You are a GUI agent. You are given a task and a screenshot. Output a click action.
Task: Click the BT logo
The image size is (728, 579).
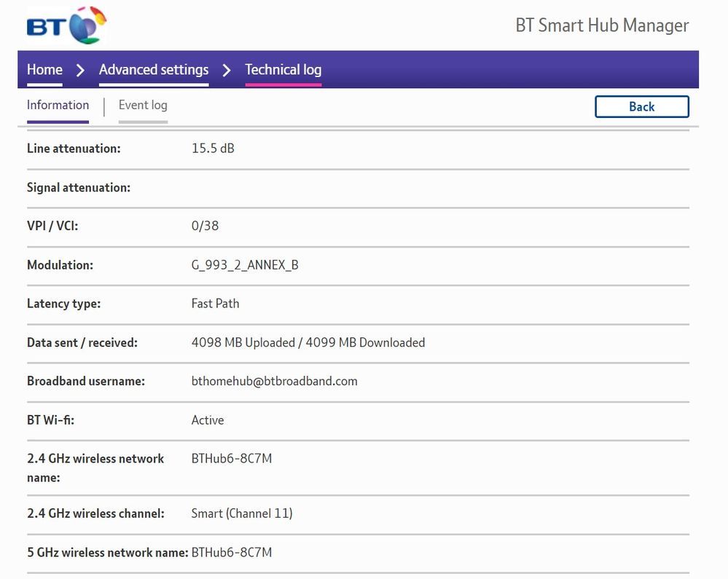tap(66, 25)
